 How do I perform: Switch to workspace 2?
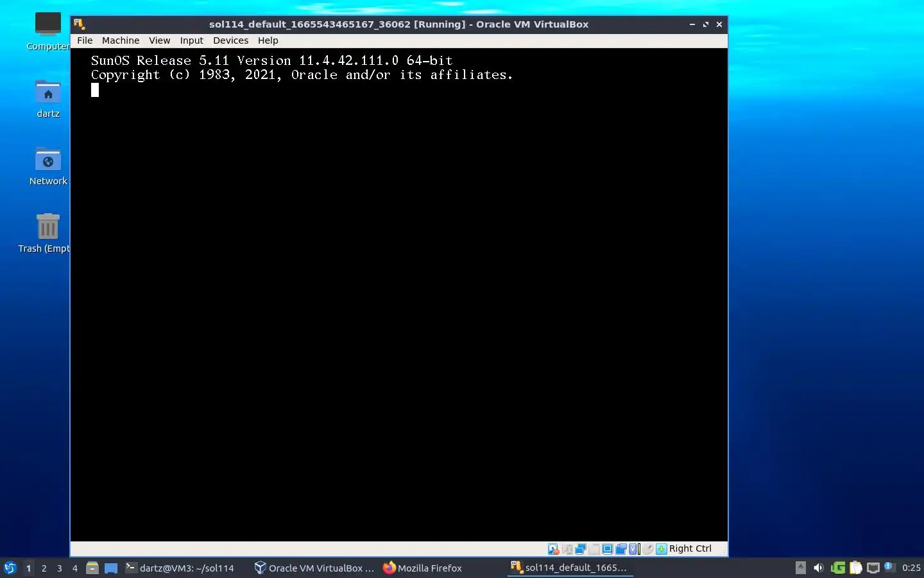pyautogui.click(x=44, y=568)
